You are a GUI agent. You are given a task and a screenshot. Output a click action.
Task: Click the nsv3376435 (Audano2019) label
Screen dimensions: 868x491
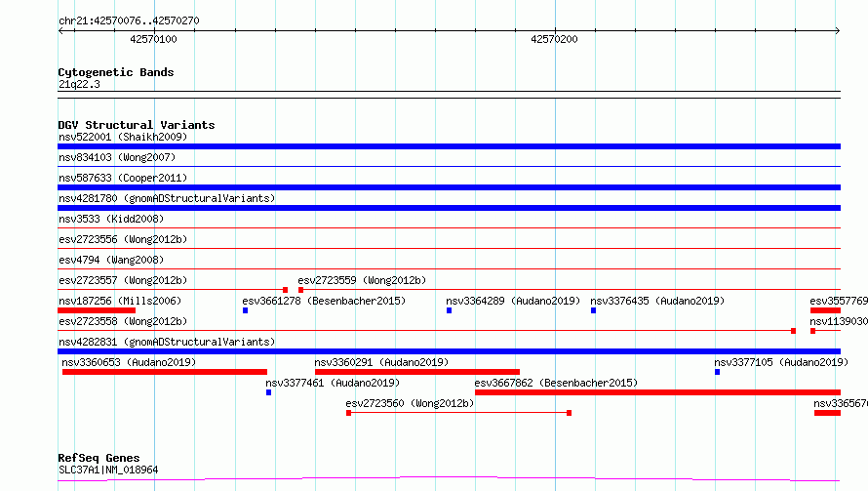657,301
